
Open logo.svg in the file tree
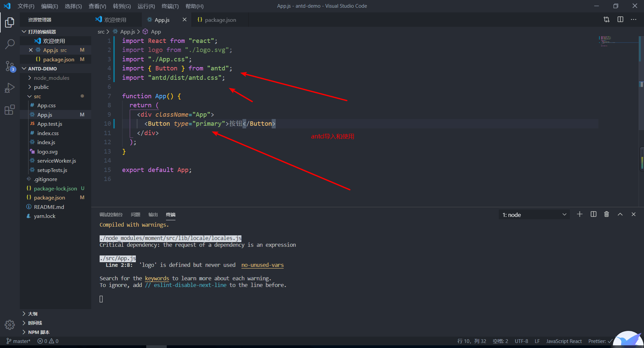point(55,152)
